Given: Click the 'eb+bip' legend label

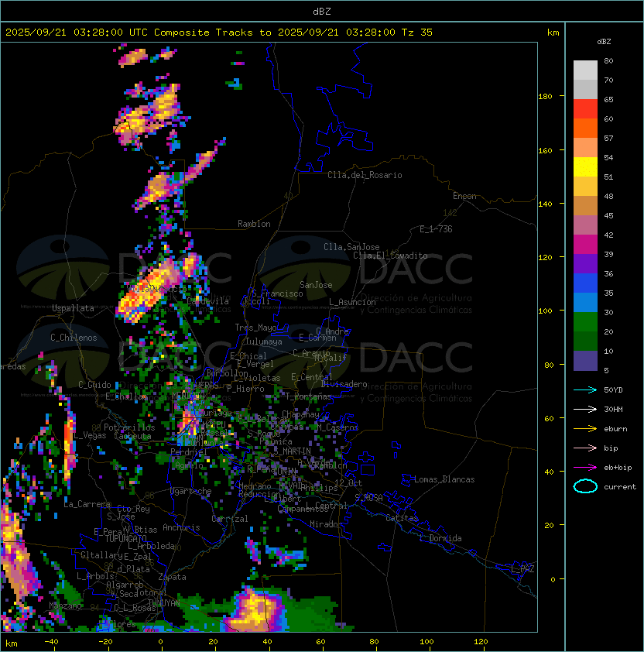Looking at the screenshot, I should pyautogui.click(x=618, y=468).
